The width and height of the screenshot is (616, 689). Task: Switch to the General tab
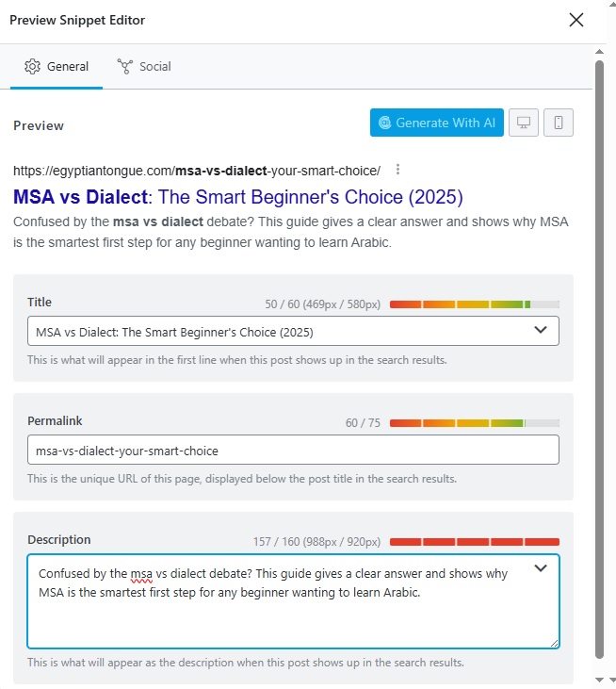tap(57, 66)
